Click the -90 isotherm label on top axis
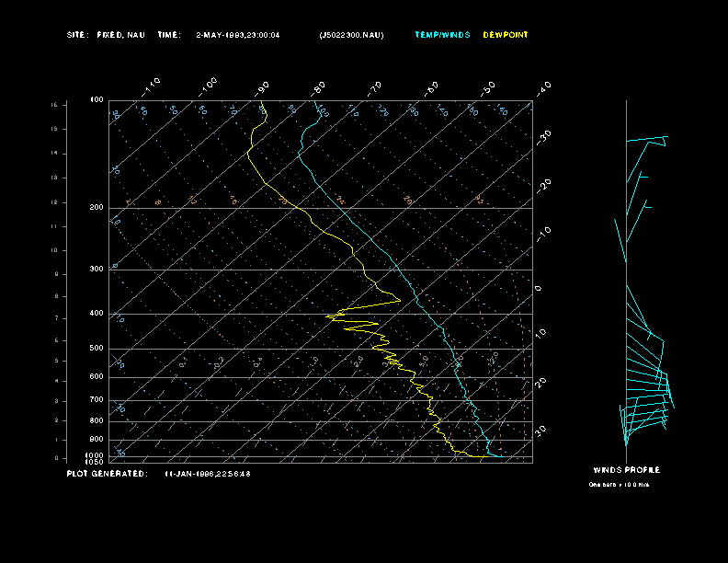 tap(262, 88)
